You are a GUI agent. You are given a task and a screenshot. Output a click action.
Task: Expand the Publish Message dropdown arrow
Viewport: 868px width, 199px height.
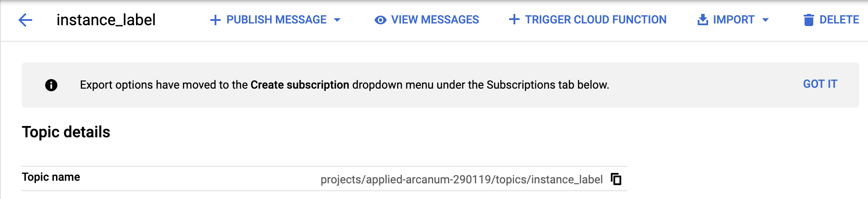pyautogui.click(x=337, y=20)
